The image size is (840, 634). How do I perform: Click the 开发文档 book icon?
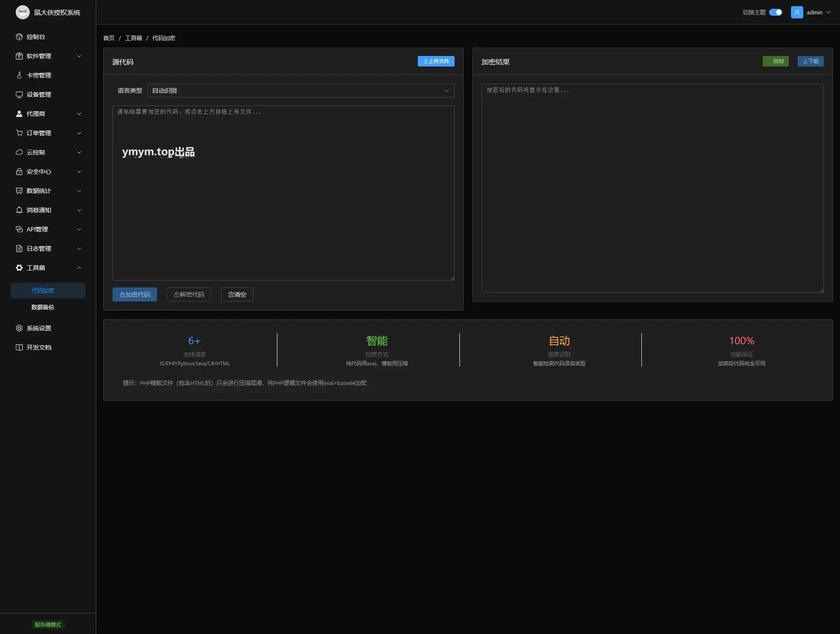pyautogui.click(x=19, y=347)
